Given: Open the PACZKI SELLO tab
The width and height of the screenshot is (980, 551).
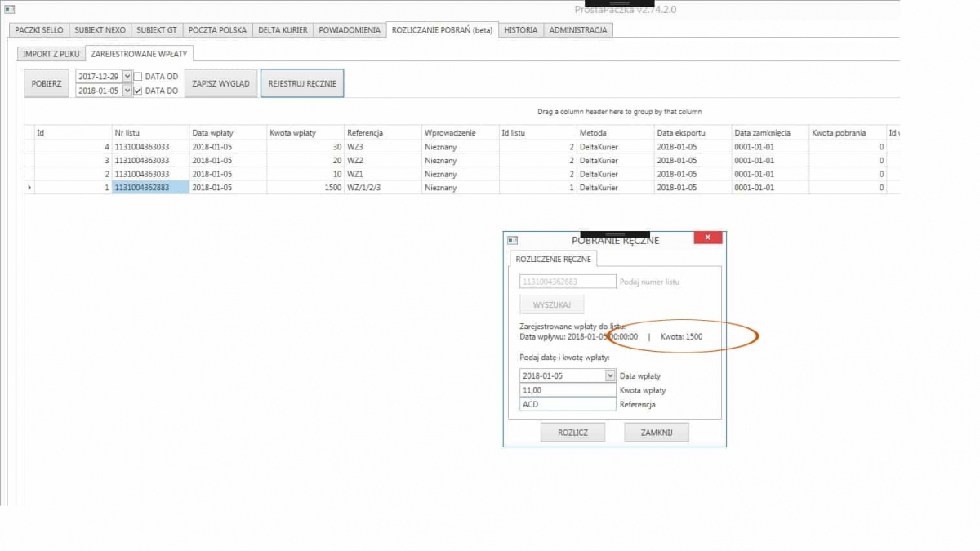Looking at the screenshot, I should [x=39, y=30].
